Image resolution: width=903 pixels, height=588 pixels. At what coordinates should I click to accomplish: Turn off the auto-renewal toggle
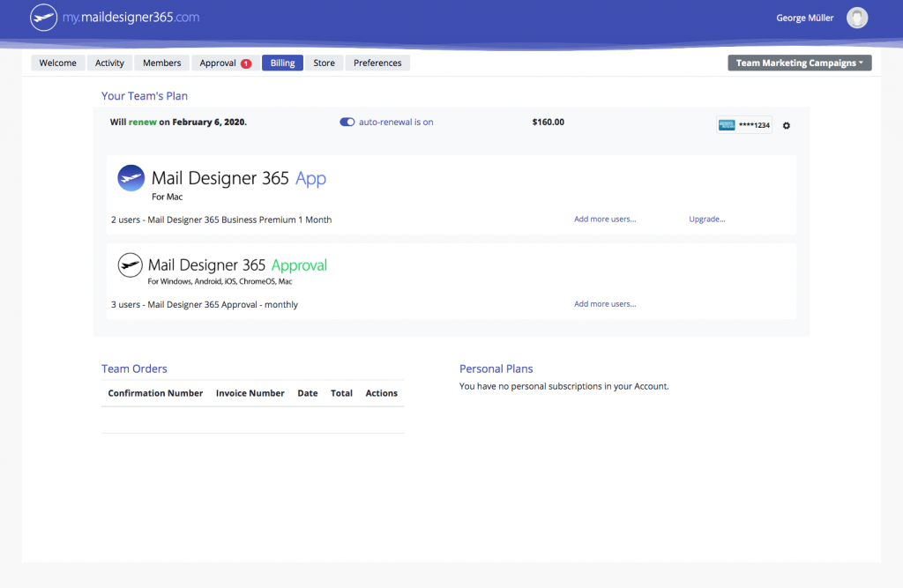coord(347,122)
